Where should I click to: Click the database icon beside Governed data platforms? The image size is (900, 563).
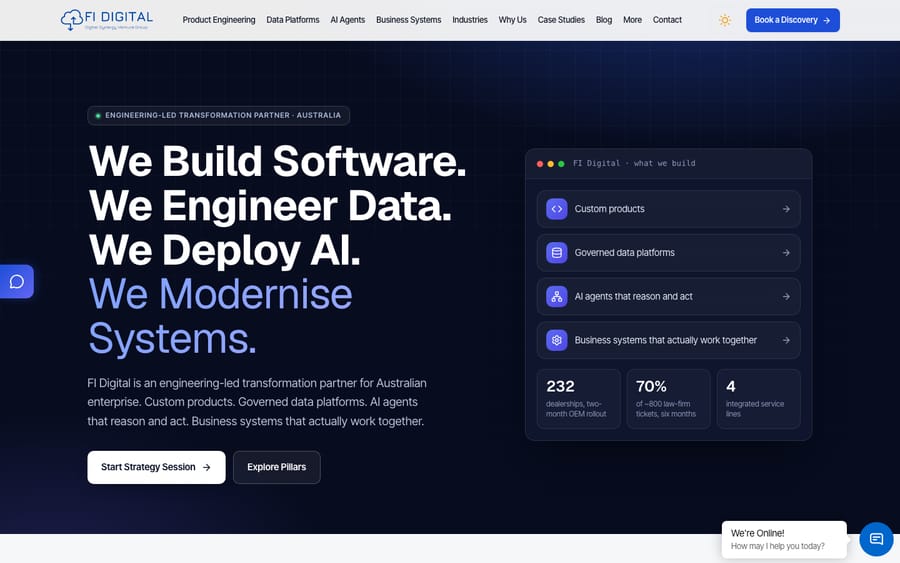click(556, 253)
